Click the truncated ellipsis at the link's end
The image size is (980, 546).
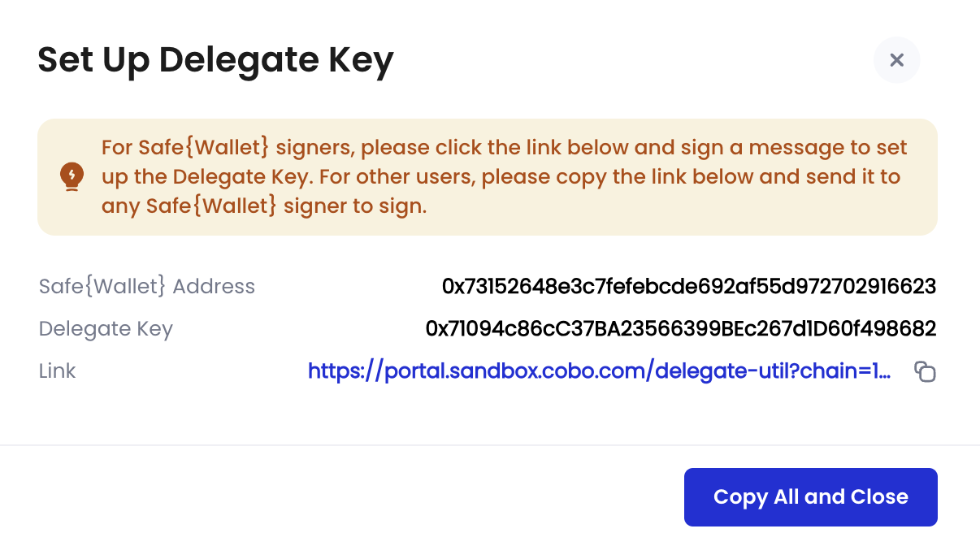point(884,373)
